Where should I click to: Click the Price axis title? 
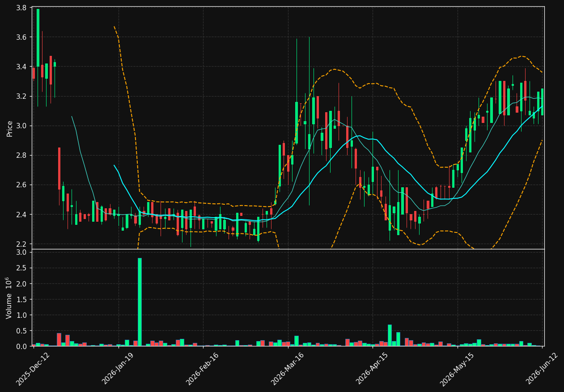click(x=9, y=128)
